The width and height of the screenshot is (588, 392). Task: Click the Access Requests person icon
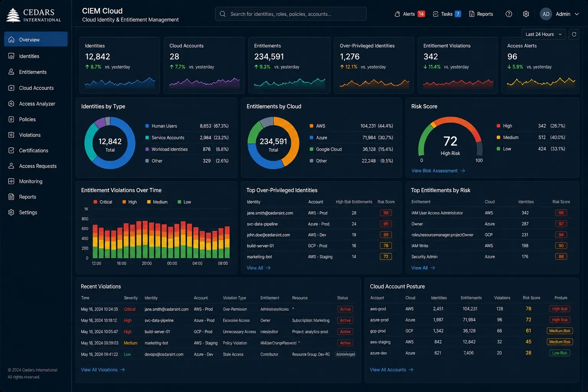[x=11, y=166]
